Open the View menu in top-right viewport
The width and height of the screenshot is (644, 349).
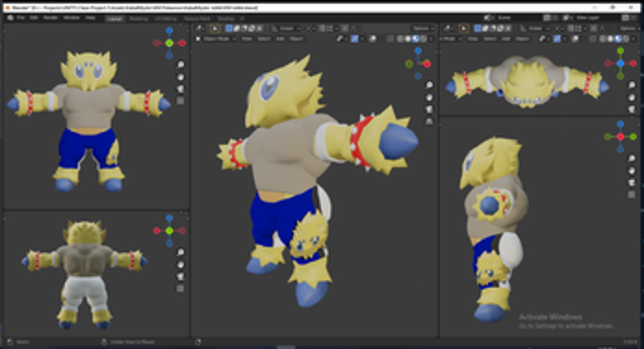click(472, 39)
